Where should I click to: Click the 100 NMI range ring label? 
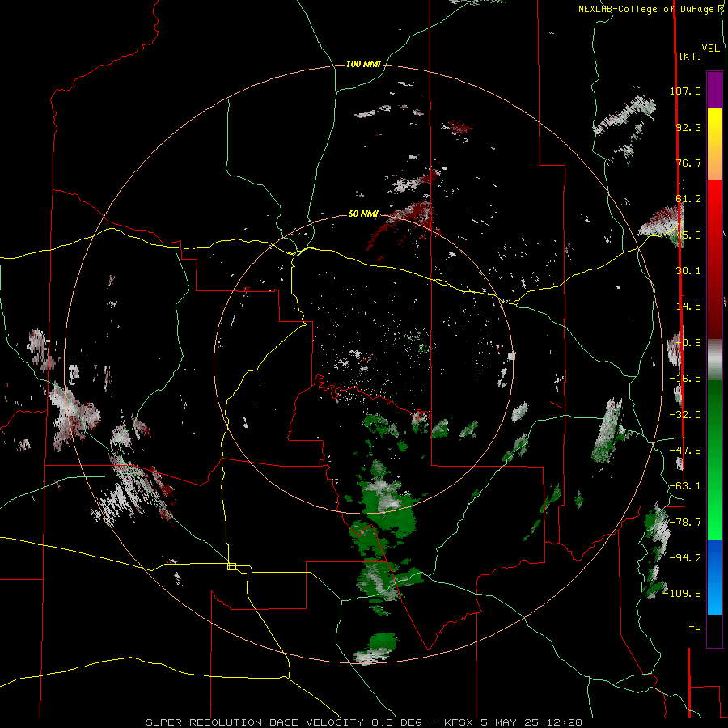(x=363, y=64)
